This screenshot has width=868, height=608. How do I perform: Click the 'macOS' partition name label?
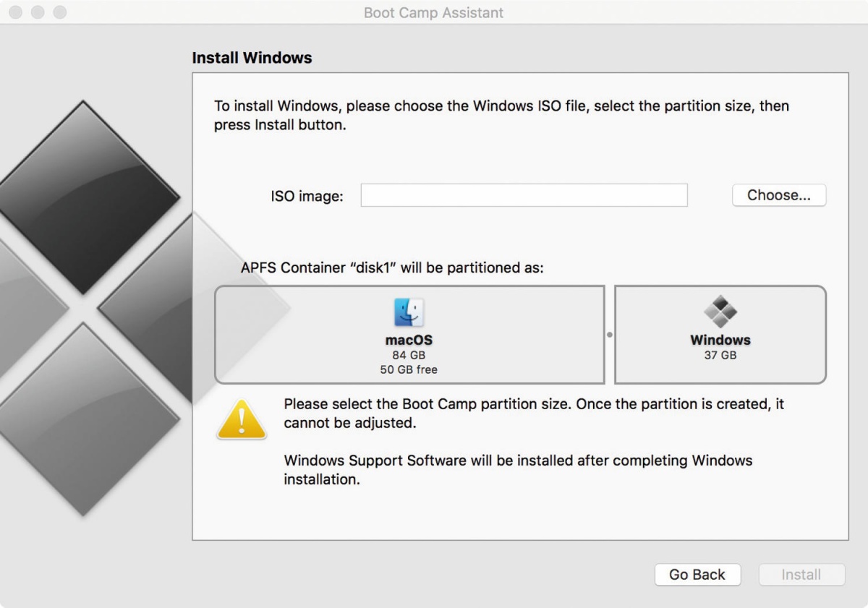[409, 341]
